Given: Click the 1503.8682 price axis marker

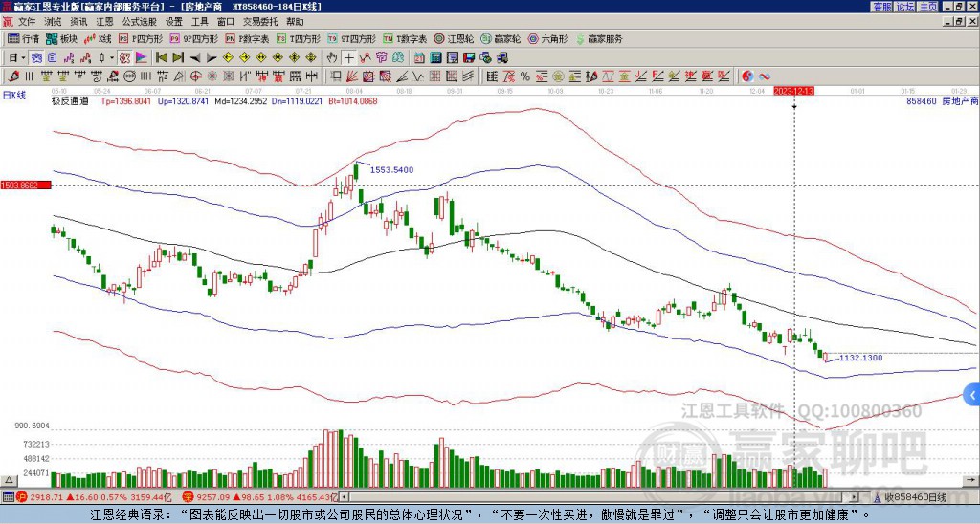Looking at the screenshot, I should pyautogui.click(x=26, y=185).
